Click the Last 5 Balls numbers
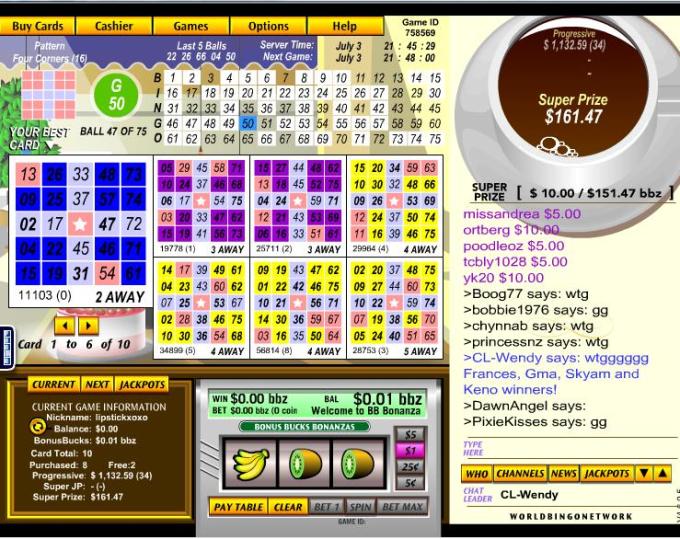Viewport: 680px width, 539px height. [x=201, y=57]
